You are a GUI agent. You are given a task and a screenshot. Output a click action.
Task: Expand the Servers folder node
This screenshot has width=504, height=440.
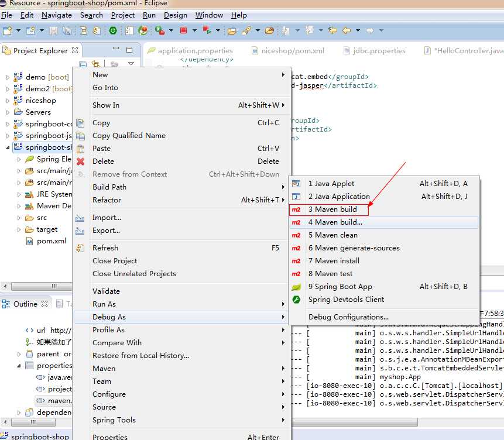point(8,112)
